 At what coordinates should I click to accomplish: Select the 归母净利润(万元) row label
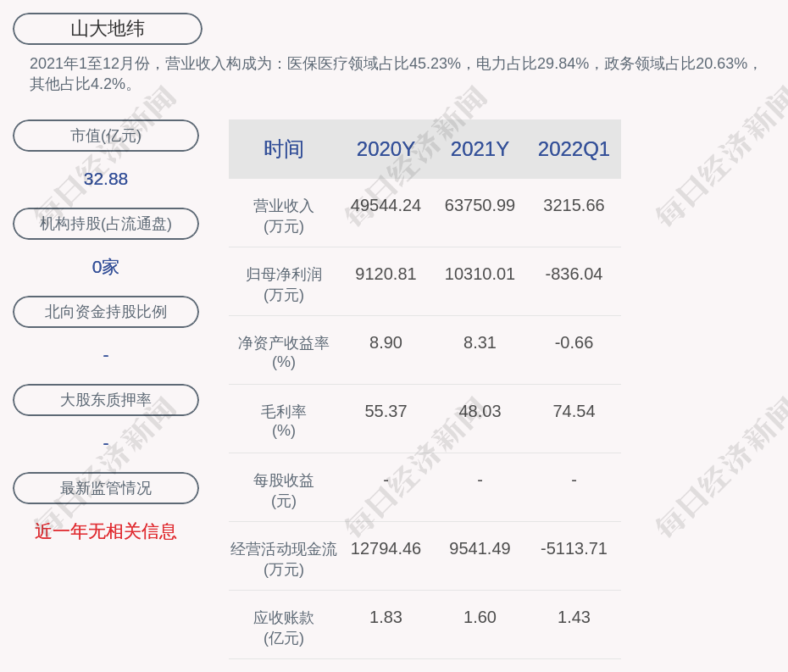pos(284,285)
